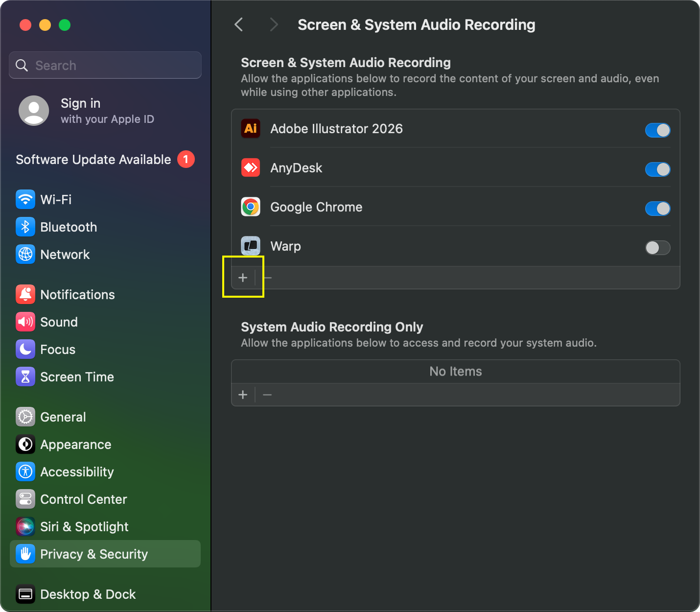Open Screen Time settings
This screenshot has width=700, height=612.
tap(105, 377)
